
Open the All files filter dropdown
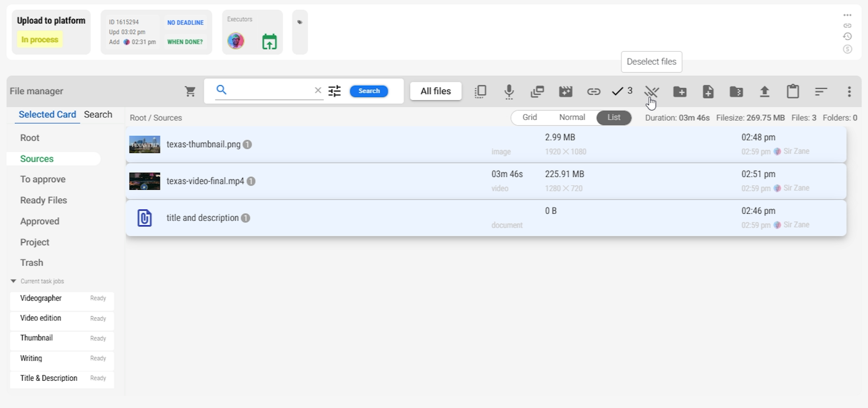(x=436, y=91)
